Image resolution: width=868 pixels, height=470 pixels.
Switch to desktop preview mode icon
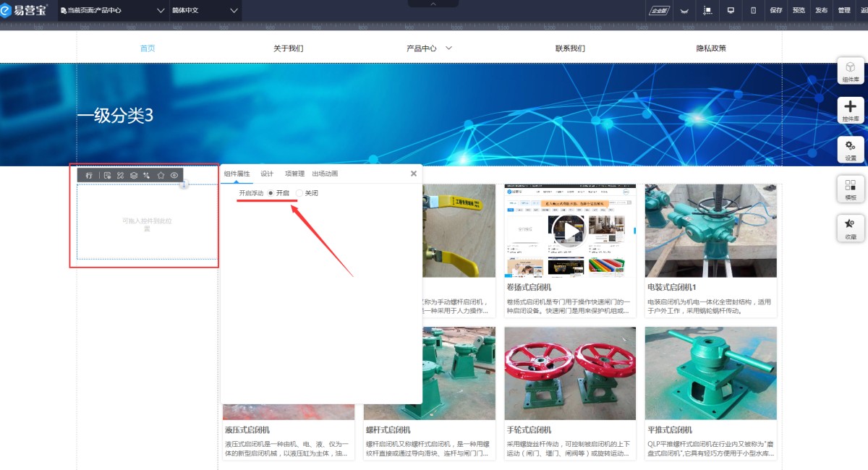tap(731, 10)
